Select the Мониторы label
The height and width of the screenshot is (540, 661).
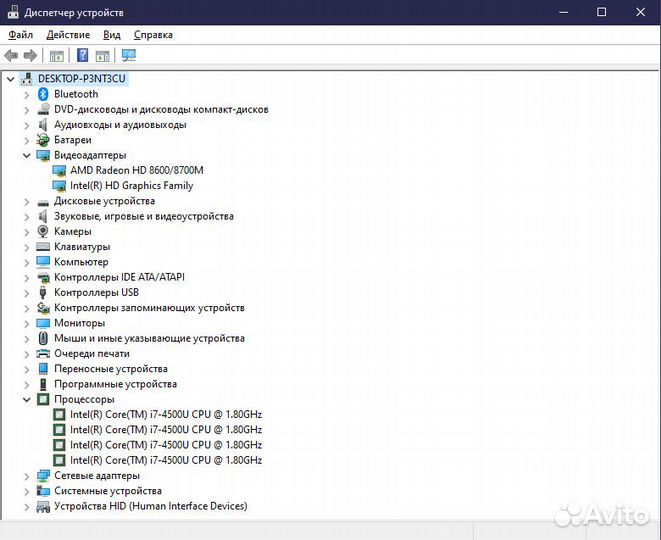(79, 323)
